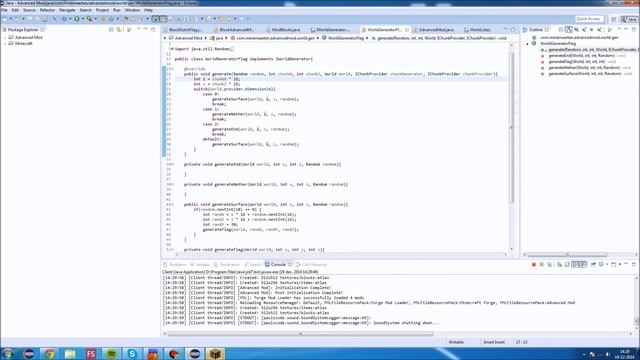Click the java breadcrumb segment
The image size is (640, 360).
point(216,38)
